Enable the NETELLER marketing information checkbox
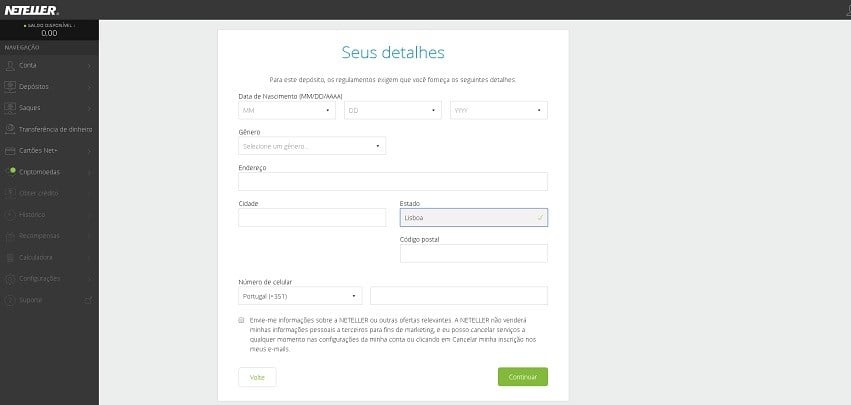This screenshot has height=405, width=851. pyautogui.click(x=242, y=320)
